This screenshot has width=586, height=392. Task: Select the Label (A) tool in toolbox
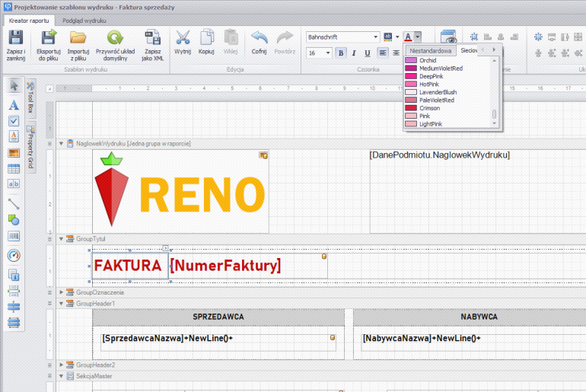tap(14, 105)
